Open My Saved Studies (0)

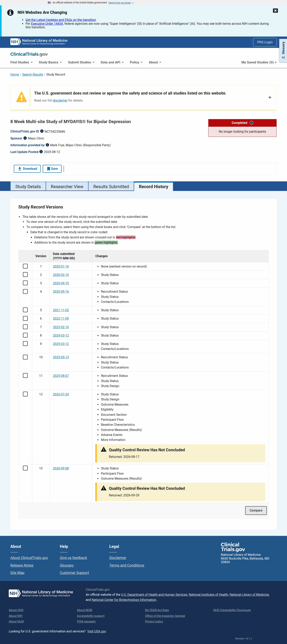[259, 62]
